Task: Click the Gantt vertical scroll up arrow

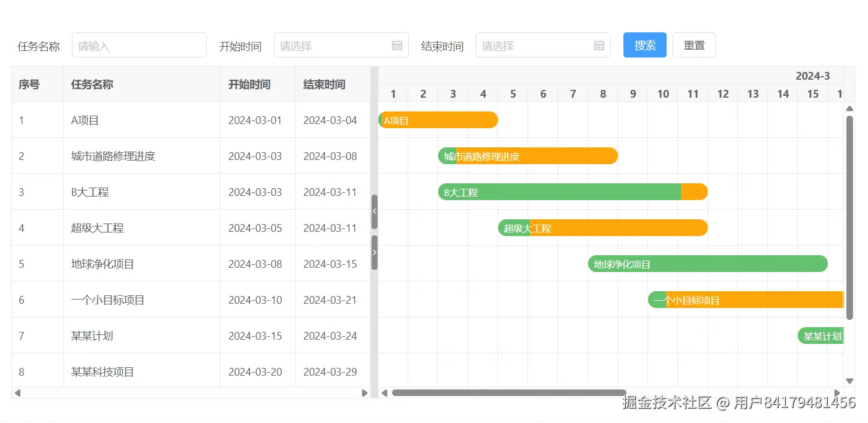Action: point(849,108)
